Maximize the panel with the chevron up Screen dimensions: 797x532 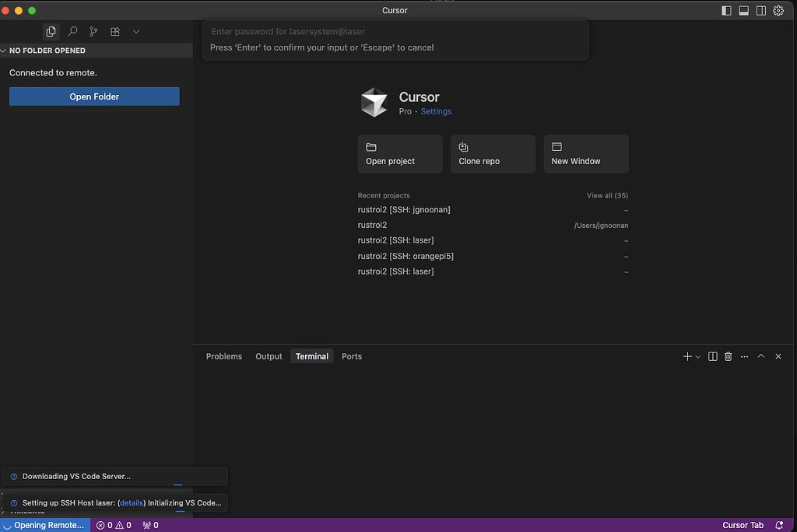click(761, 356)
